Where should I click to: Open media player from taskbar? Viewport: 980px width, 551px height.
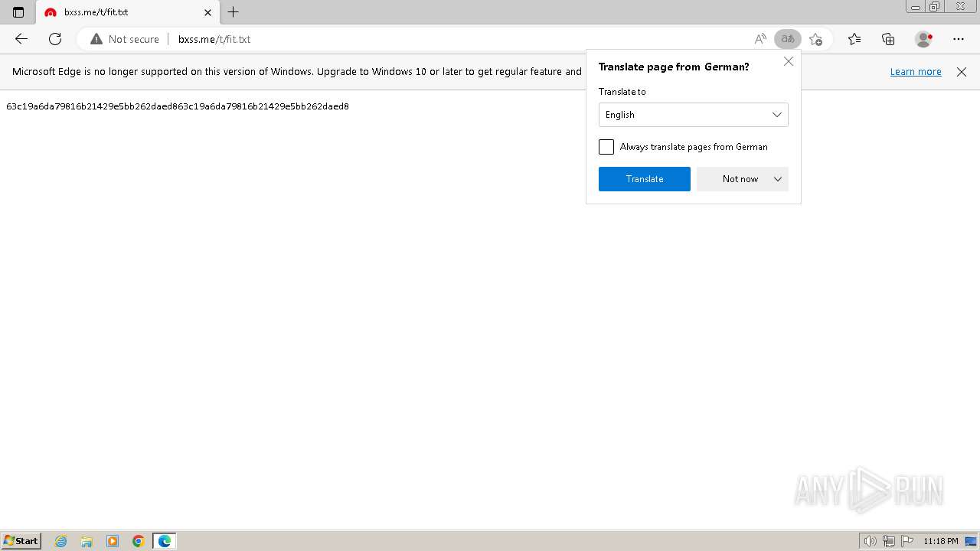[113, 541]
